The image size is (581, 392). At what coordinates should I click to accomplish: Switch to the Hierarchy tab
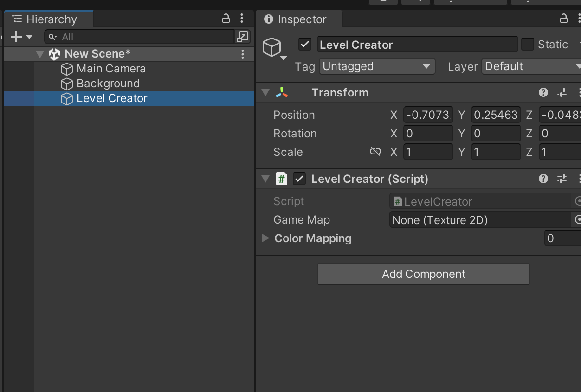pyautogui.click(x=49, y=19)
